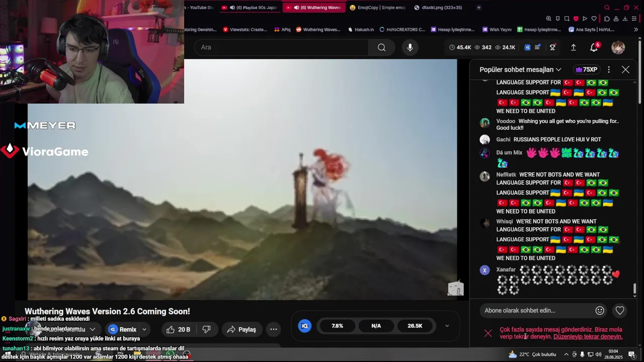The image size is (644, 362).
Task: Click the N/A stat pill
Action: tap(376, 326)
